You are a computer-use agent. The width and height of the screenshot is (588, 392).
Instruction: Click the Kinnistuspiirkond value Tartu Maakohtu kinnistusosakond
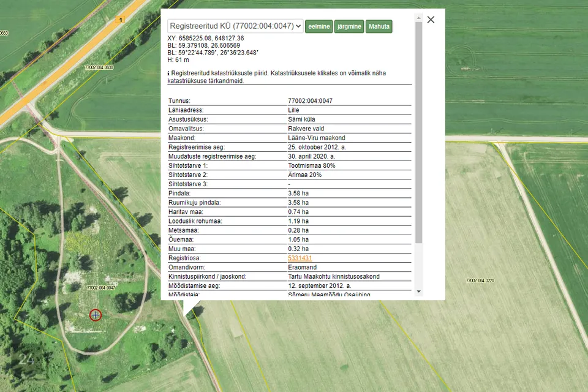[x=333, y=277]
